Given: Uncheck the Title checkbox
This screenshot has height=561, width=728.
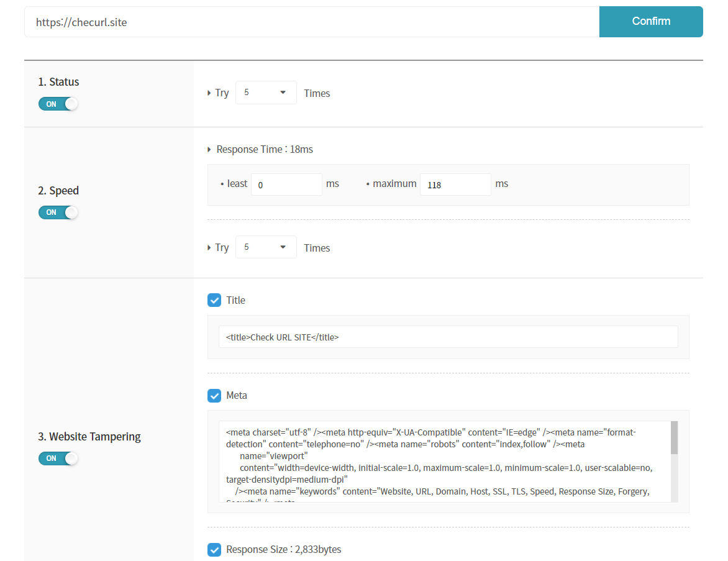Looking at the screenshot, I should point(214,301).
